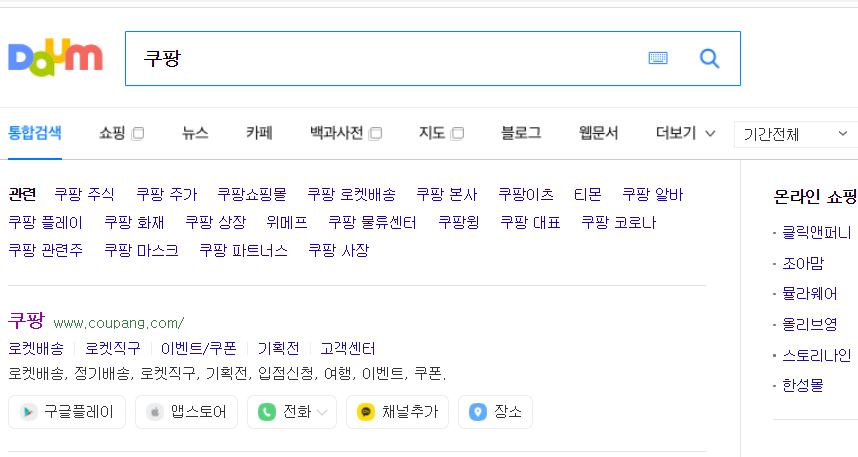858x457 pixels.
Task: Click the App Store apple icon
Action: point(155,412)
